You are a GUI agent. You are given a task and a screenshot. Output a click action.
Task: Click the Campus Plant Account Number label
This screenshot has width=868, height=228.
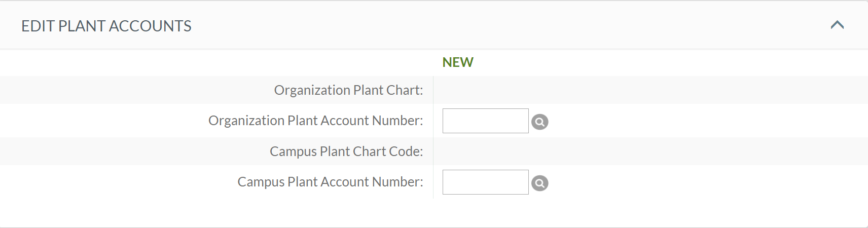pyautogui.click(x=330, y=182)
